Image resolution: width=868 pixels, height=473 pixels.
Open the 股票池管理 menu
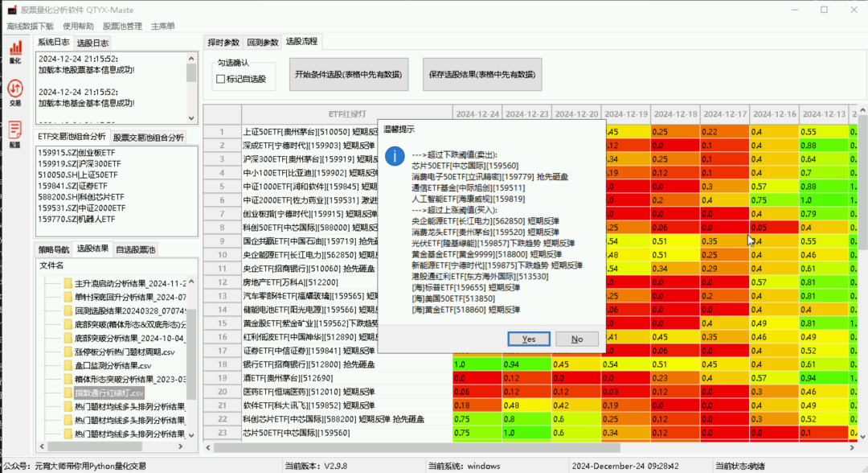pos(122,26)
